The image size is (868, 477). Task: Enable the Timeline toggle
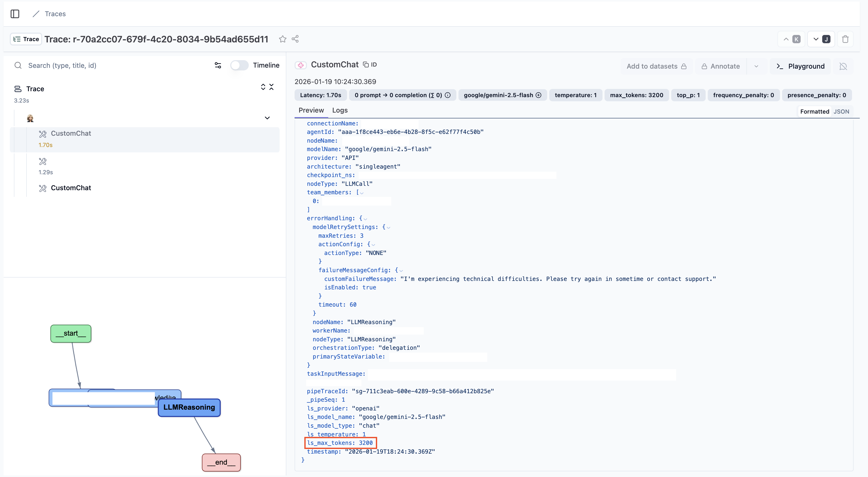point(240,65)
